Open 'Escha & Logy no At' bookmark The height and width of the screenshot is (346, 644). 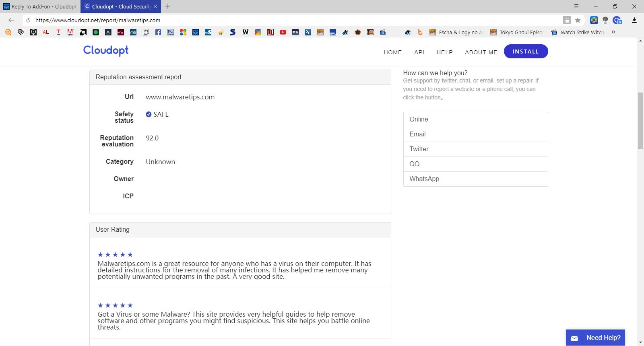(457, 32)
